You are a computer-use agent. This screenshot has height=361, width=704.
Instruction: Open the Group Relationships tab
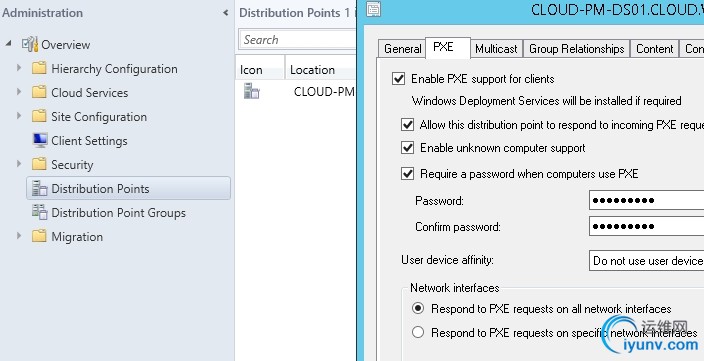click(x=576, y=48)
